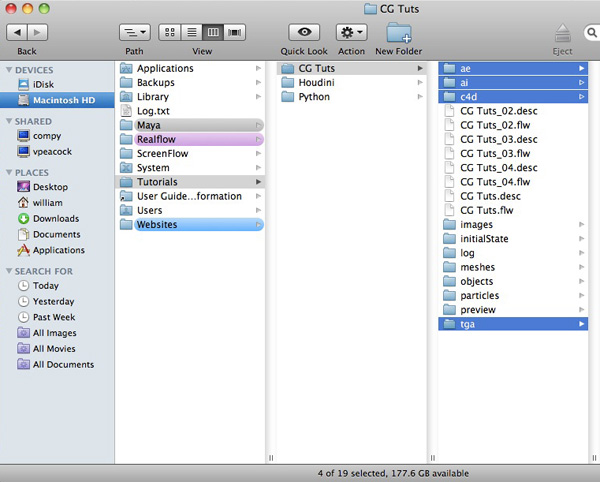The width and height of the screenshot is (600, 482).
Task: Expand the preview folder arrow
Action: pyautogui.click(x=582, y=309)
